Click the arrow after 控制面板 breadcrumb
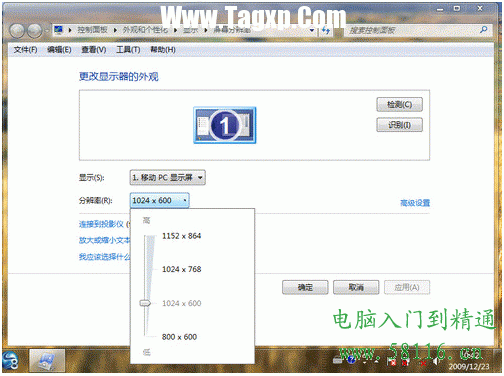Screen dimensions: 504x376 coord(115,30)
